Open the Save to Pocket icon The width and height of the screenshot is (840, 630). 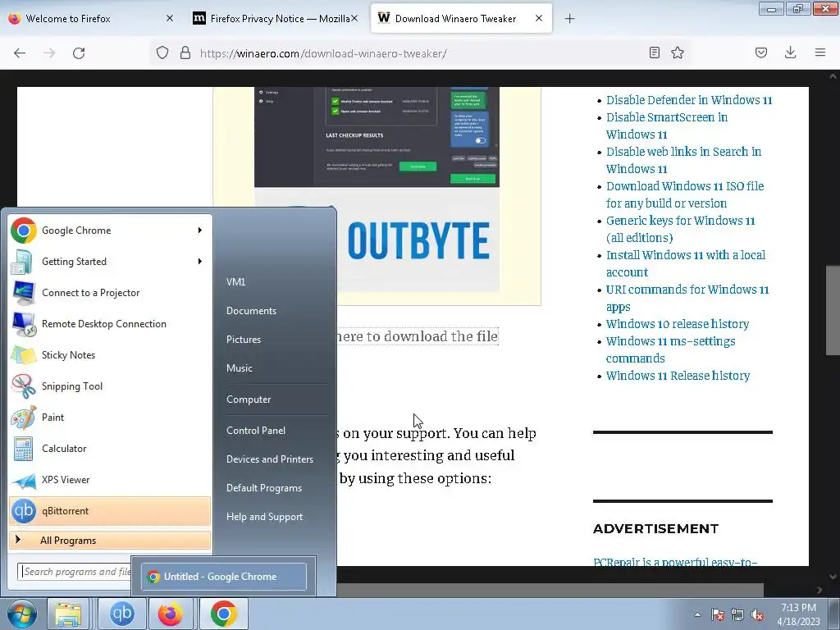pyautogui.click(x=761, y=52)
